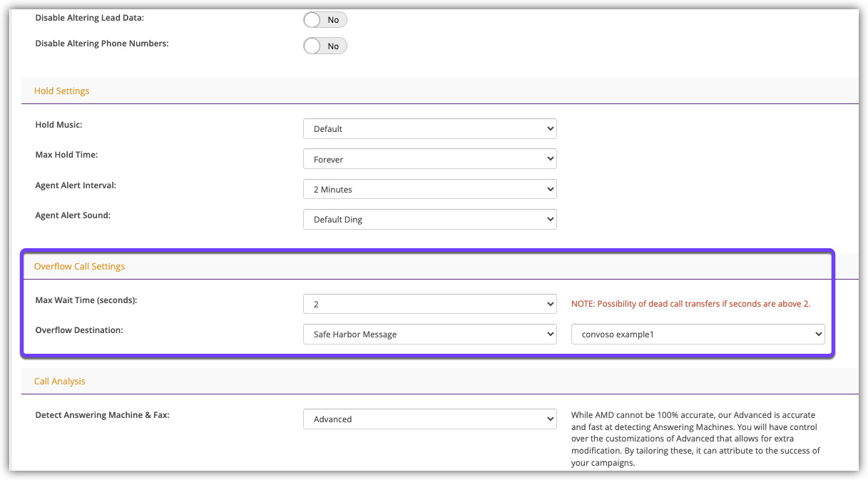Click the Agent Alert Interval field label
This screenshot has height=480, width=868.
coord(76,185)
